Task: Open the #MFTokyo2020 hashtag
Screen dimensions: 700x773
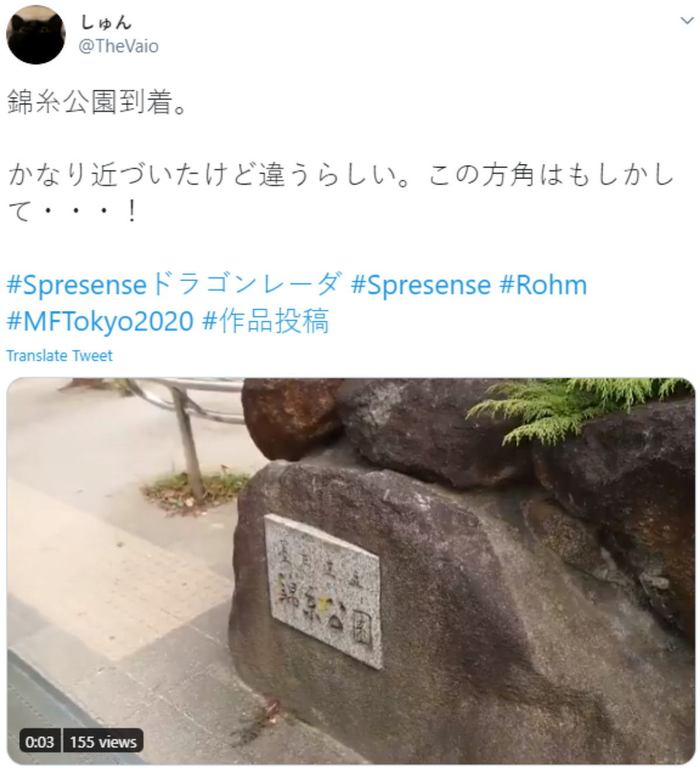Action: click(100, 321)
